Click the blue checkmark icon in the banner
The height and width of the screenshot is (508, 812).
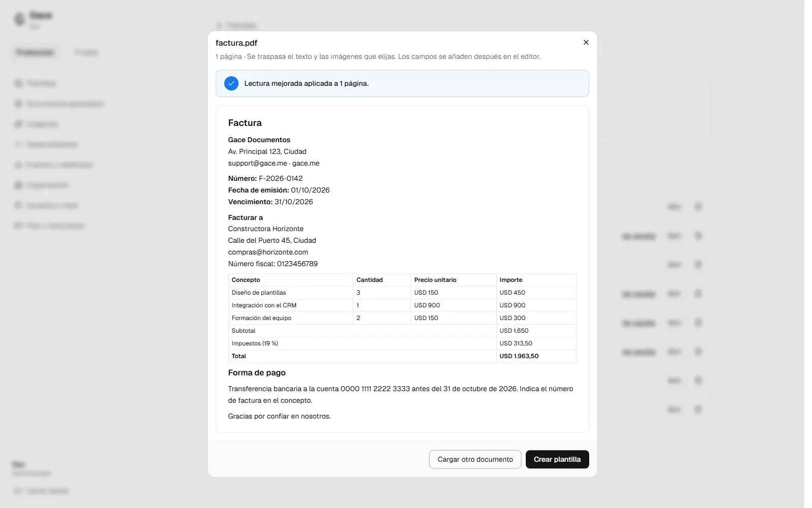[231, 83]
